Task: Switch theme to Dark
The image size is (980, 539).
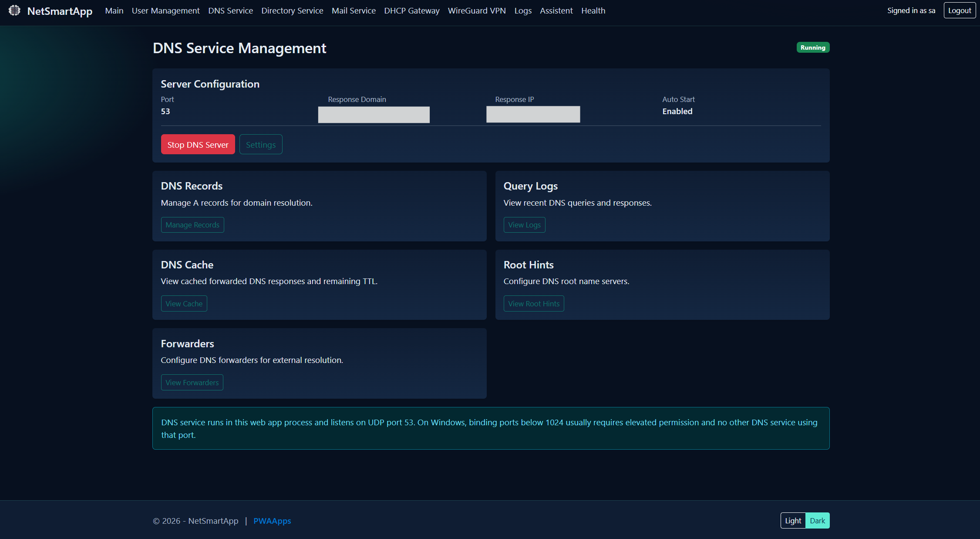Action: (x=817, y=521)
